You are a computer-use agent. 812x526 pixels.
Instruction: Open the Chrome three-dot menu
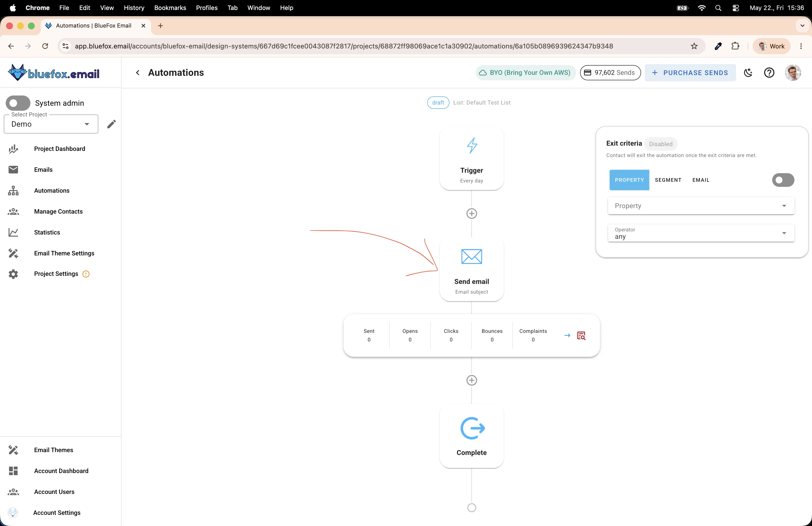[x=801, y=46]
